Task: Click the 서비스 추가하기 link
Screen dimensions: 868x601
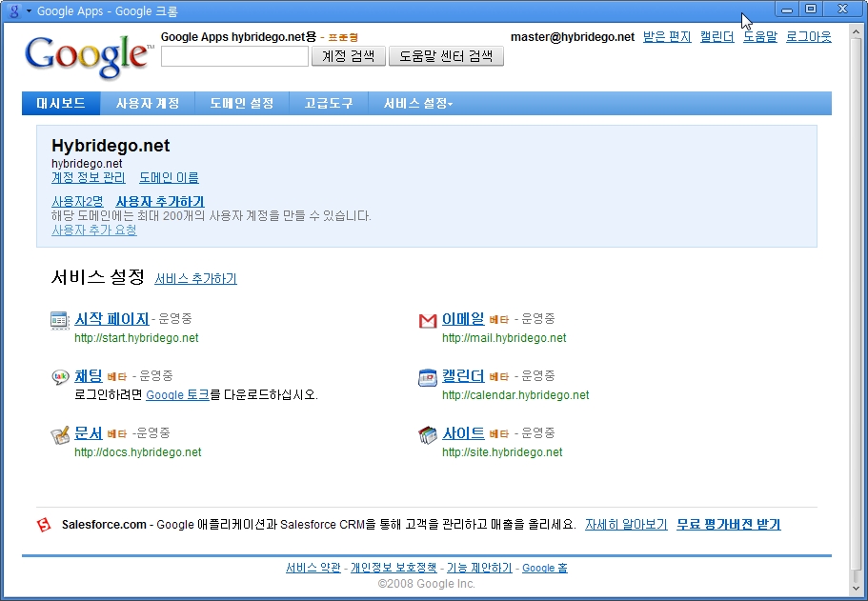Action: [195, 278]
